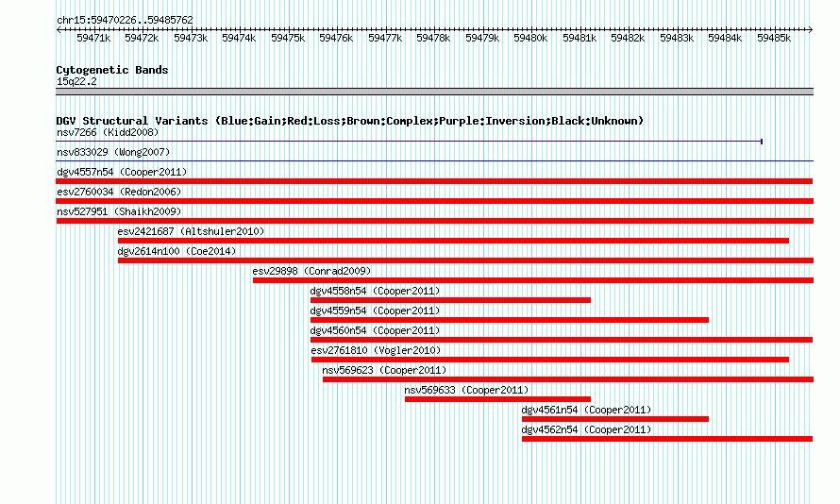This screenshot has width=840, height=504.
Task: Click the 59476k ruler tick label
Action: tap(336, 38)
